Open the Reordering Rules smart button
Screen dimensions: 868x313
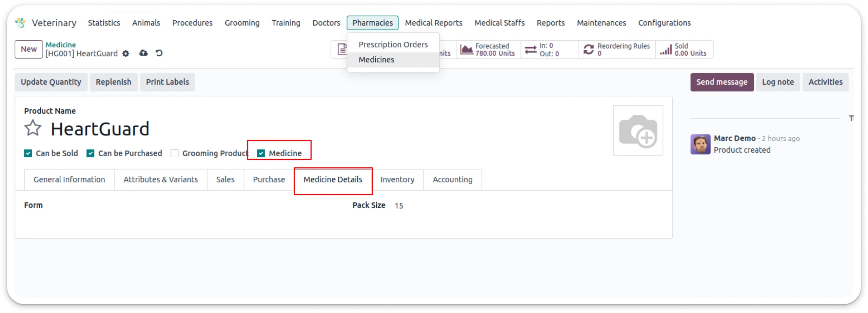pyautogui.click(x=617, y=49)
